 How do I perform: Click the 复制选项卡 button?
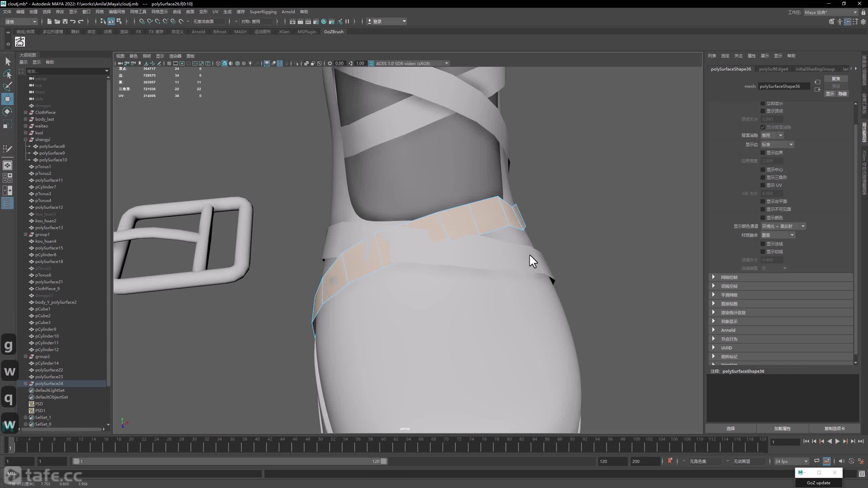(x=834, y=428)
